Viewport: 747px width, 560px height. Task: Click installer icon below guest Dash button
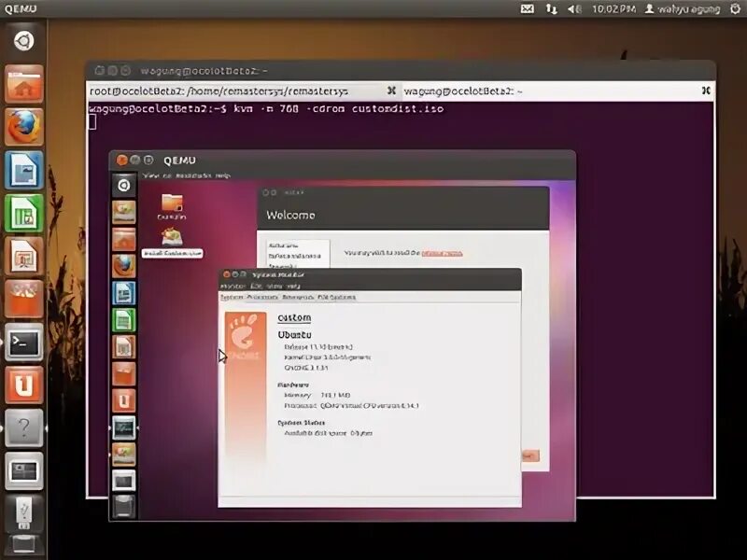point(124,212)
